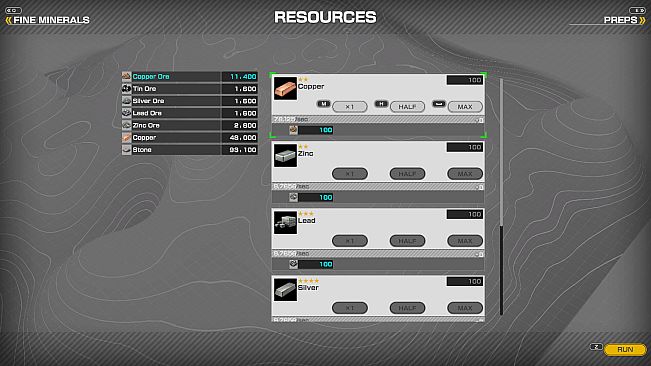
Task: Click the Lead ore cost value 100
Action: pyautogui.click(x=316, y=264)
